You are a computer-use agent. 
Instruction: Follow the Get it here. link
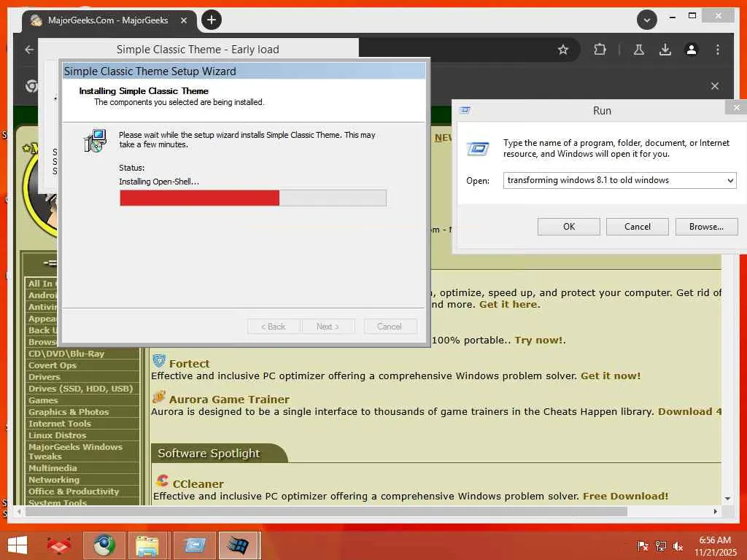click(x=510, y=304)
